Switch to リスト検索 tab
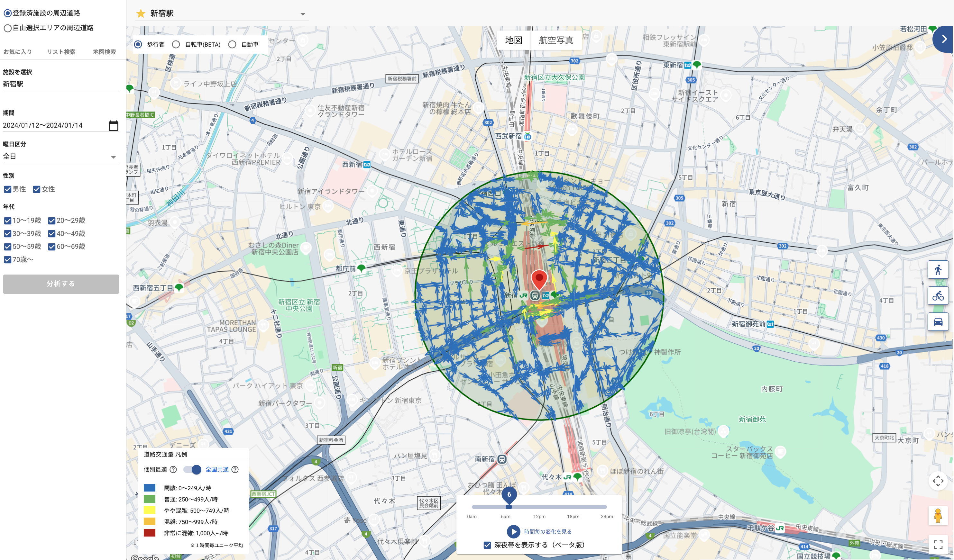954x560 pixels. 61,52
